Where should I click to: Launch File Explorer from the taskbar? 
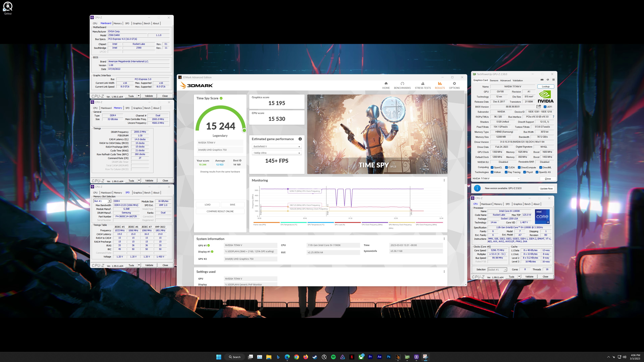click(269, 357)
